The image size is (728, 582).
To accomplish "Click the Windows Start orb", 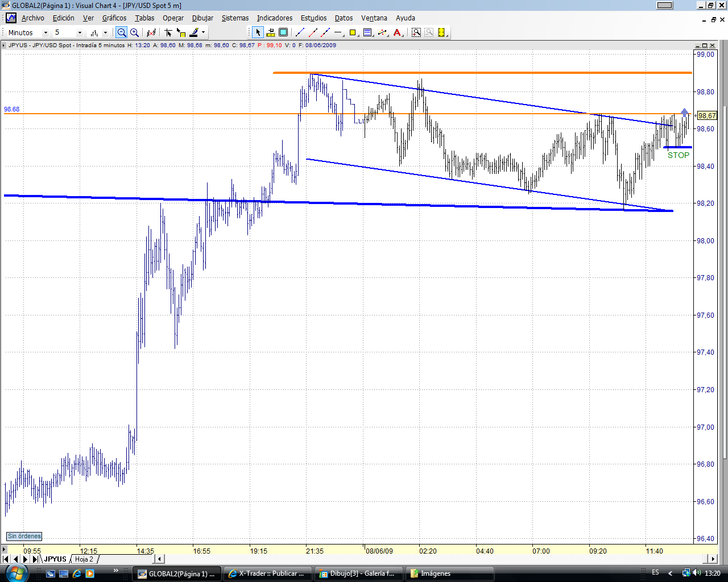I will click(16, 573).
